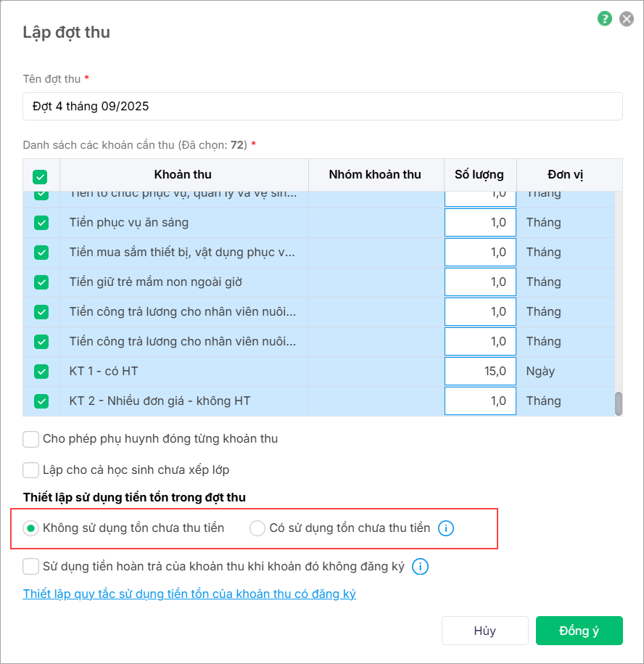
Task: Click the table's vertical scrollbar thumb
Action: pyautogui.click(x=619, y=403)
